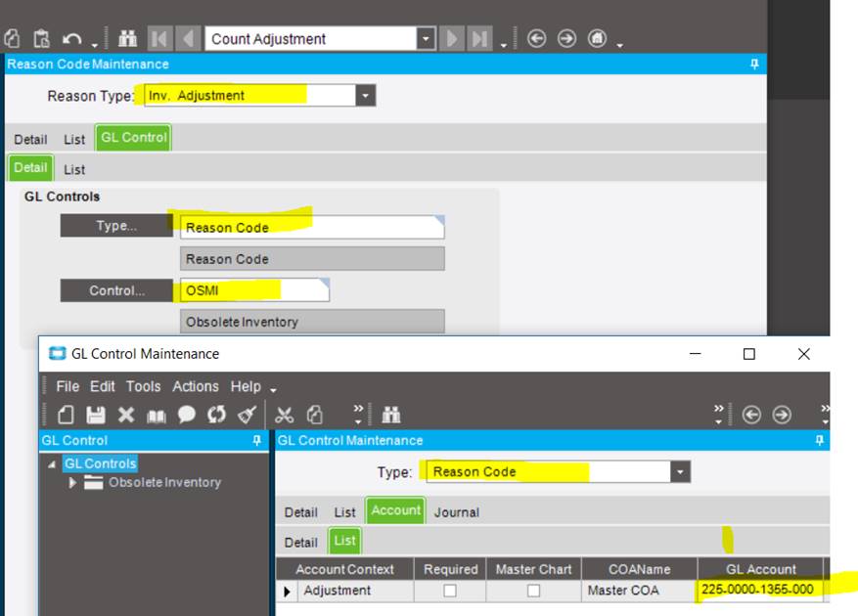Expand overflow chevron left of GL Control back arrow
Viewport: 858px width, 616px height.
(718, 415)
